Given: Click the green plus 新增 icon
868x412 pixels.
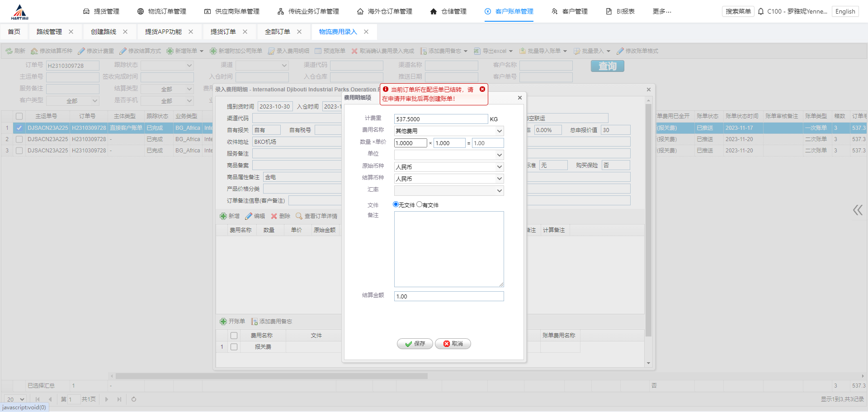Looking at the screenshot, I should [x=223, y=216].
